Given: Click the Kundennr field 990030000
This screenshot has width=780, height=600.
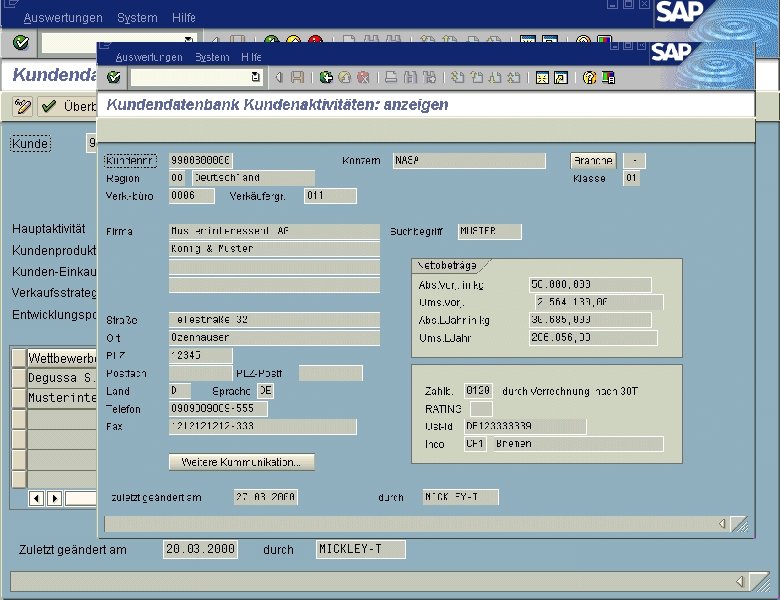Looking at the screenshot, I should pos(200,160).
